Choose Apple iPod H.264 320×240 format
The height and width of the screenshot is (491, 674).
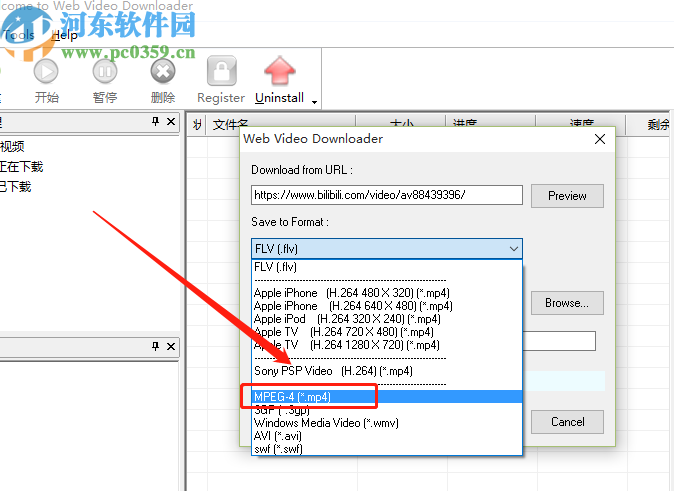tap(387, 319)
